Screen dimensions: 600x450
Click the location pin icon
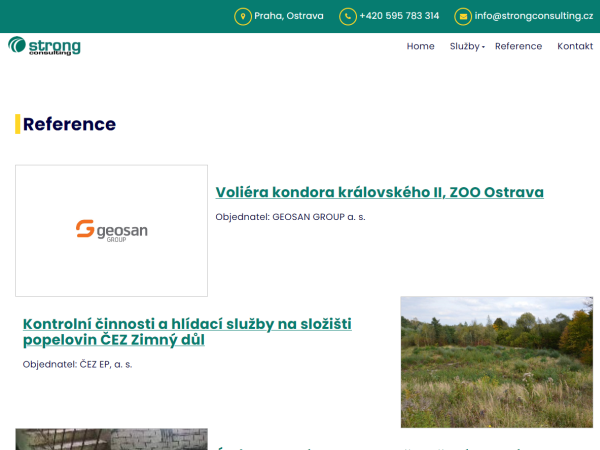pos(243,16)
